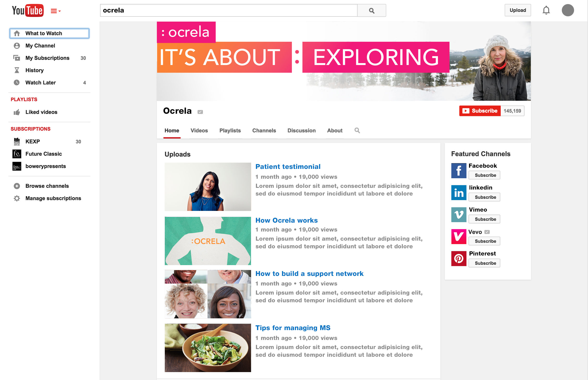This screenshot has width=588, height=380.
Task: Switch to the Videos tab
Action: [x=199, y=131]
